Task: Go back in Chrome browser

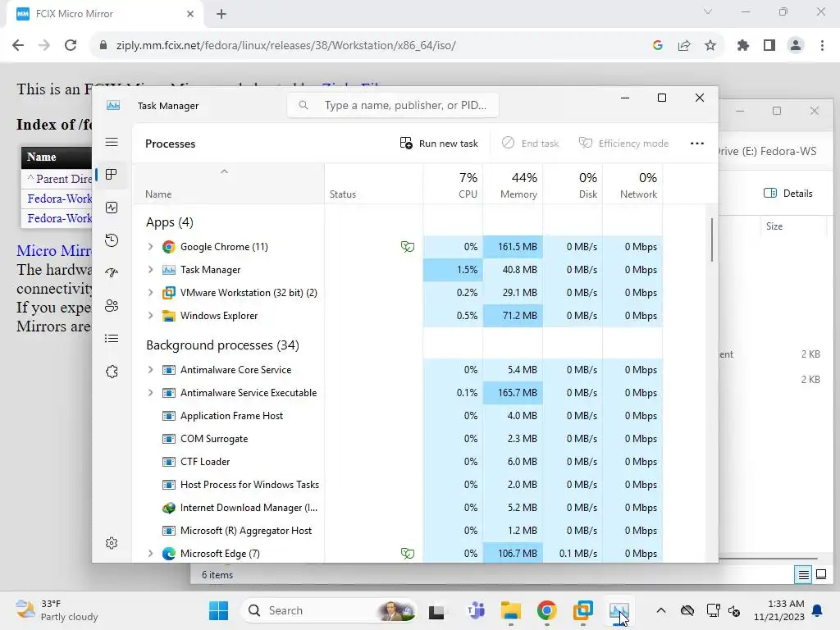Action: 18,46
